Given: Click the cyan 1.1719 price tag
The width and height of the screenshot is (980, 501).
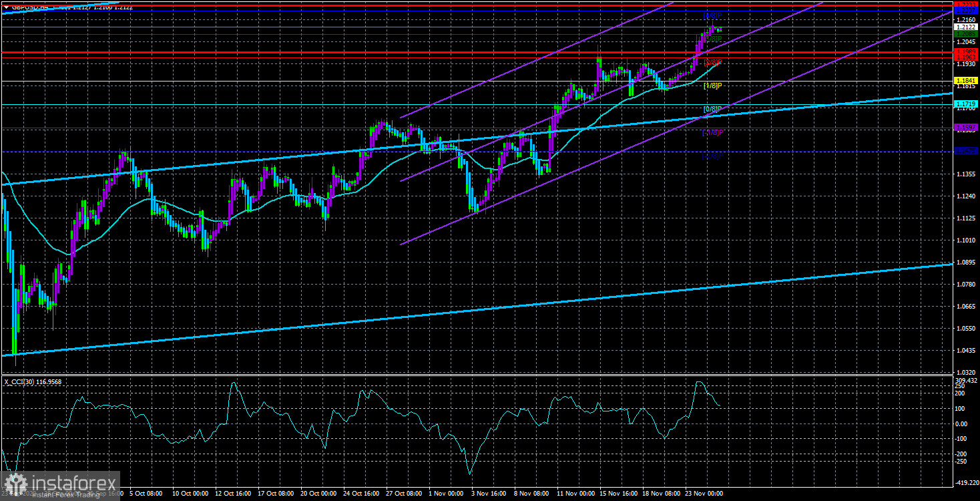Looking at the screenshot, I should point(965,104).
